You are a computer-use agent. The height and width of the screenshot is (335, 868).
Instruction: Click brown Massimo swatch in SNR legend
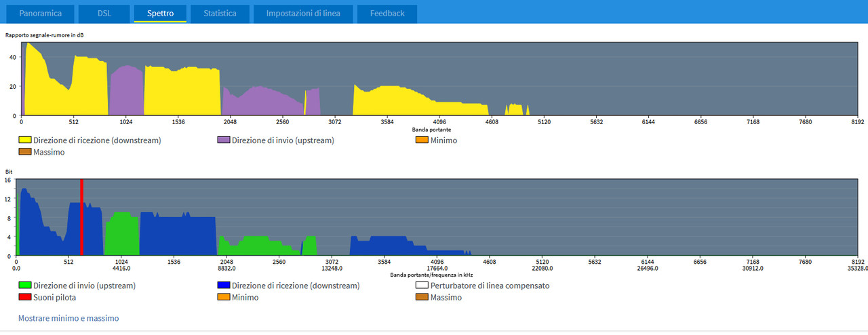(25, 152)
